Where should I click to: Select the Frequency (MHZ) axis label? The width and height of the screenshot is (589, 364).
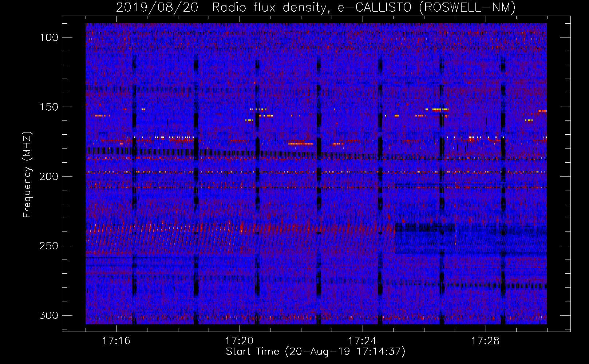click(x=27, y=175)
